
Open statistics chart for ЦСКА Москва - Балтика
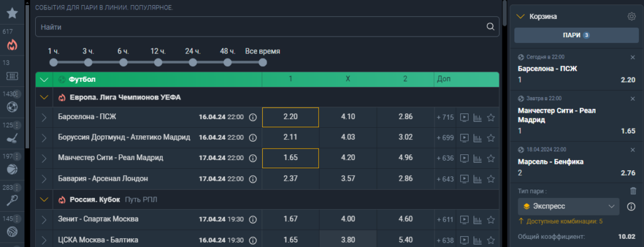click(477, 240)
